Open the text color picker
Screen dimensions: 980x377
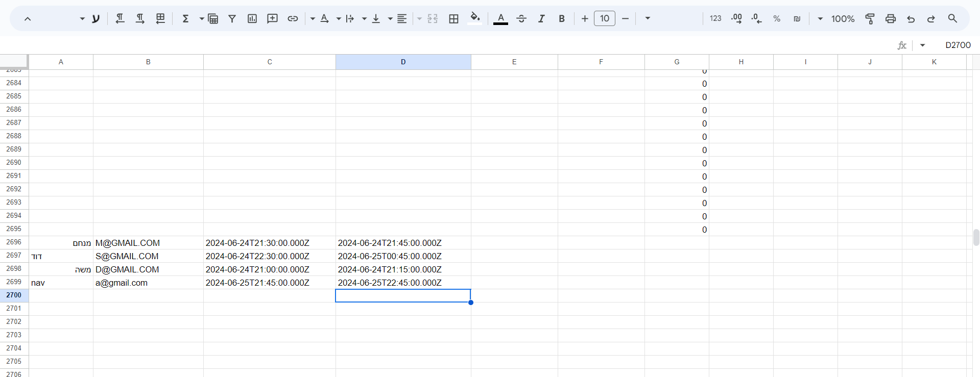coord(501,18)
